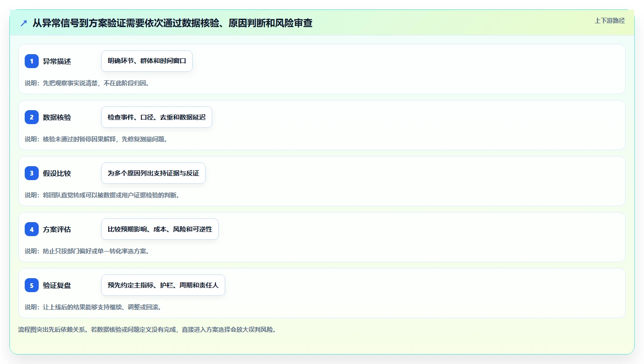The image size is (644, 364).
Task: Click the 预先约定主指标、护栏、周期和责任人 chip
Action: point(163,285)
